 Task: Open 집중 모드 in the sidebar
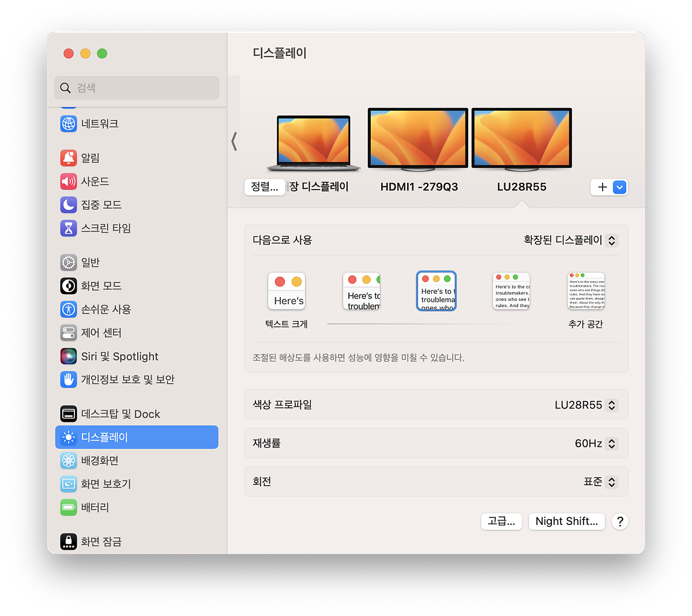[x=137, y=205]
